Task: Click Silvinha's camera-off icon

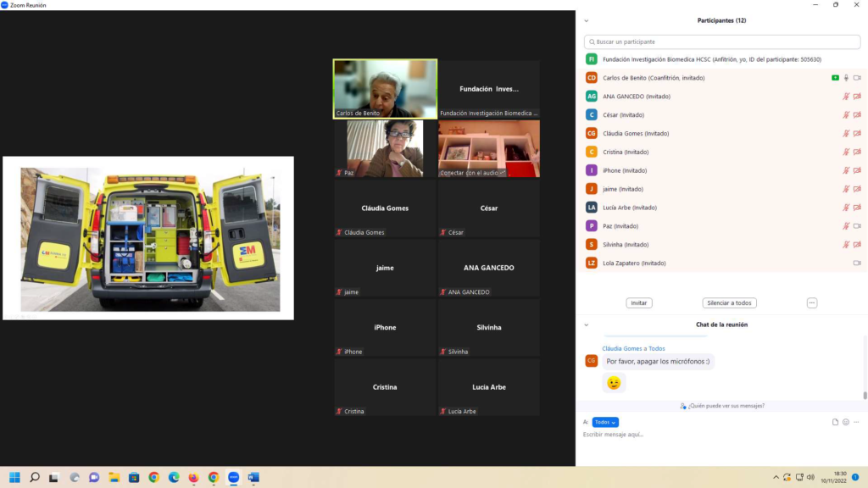Action: 857,245
